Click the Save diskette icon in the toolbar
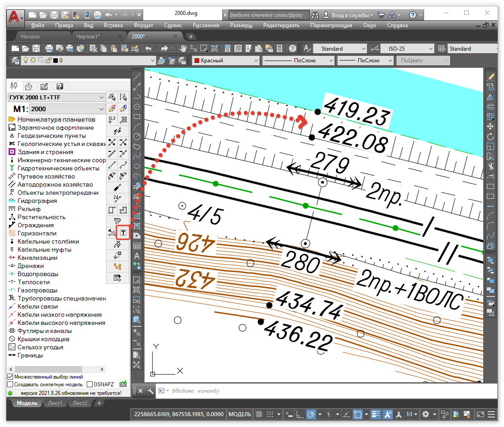Viewport: 504px width, 427px height. [x=36, y=48]
